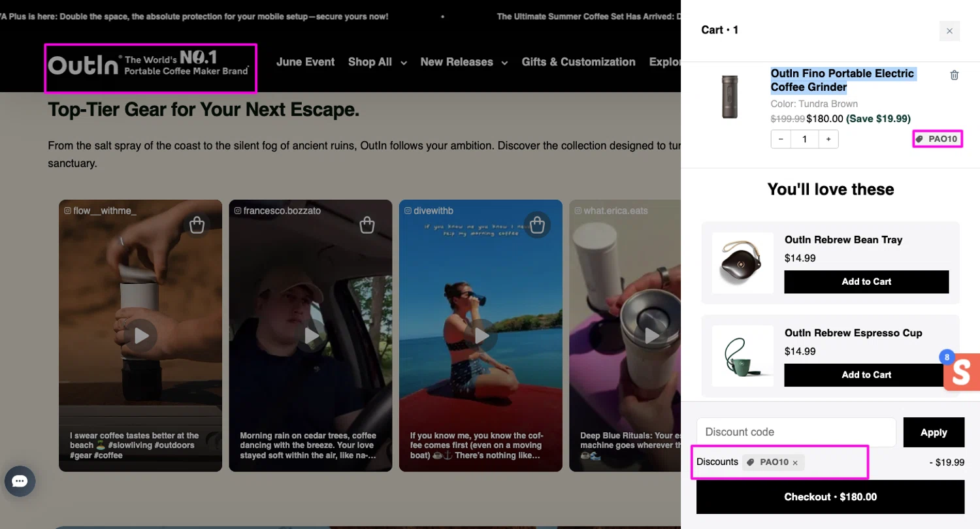
Task: Delete the Fino Coffee Grinder from the cart
Action: coord(954,75)
